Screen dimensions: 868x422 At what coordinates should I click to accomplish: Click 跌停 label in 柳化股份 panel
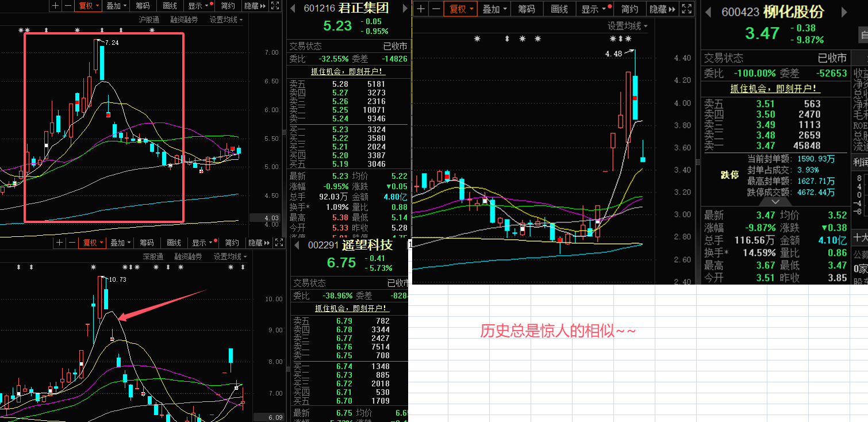point(729,175)
